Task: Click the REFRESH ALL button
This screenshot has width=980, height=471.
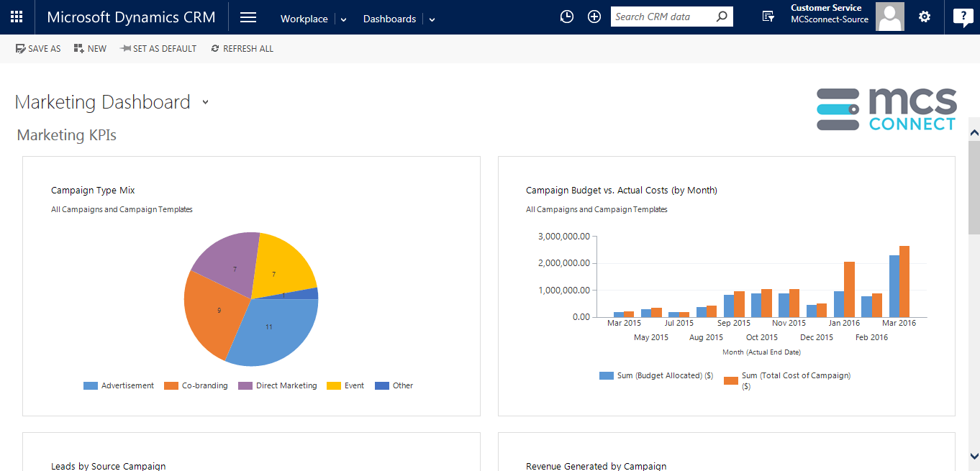Action: [242, 49]
